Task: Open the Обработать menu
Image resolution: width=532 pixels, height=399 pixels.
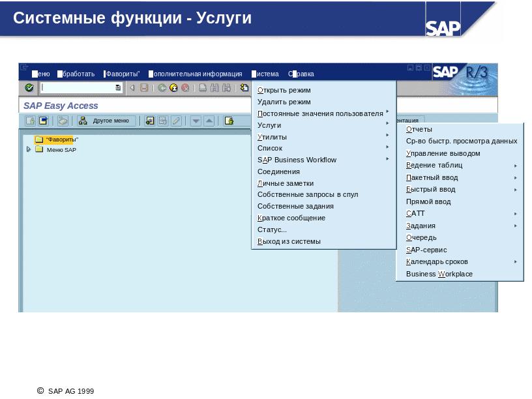Action: [x=76, y=74]
